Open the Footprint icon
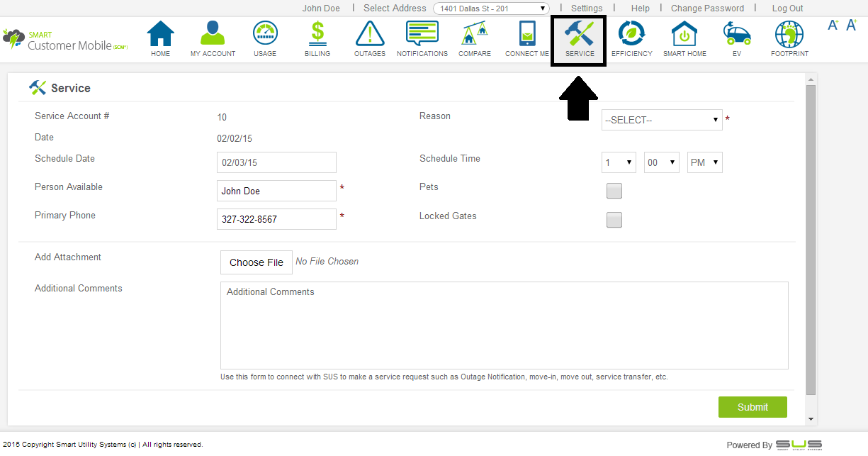The width and height of the screenshot is (868, 456). click(x=789, y=34)
